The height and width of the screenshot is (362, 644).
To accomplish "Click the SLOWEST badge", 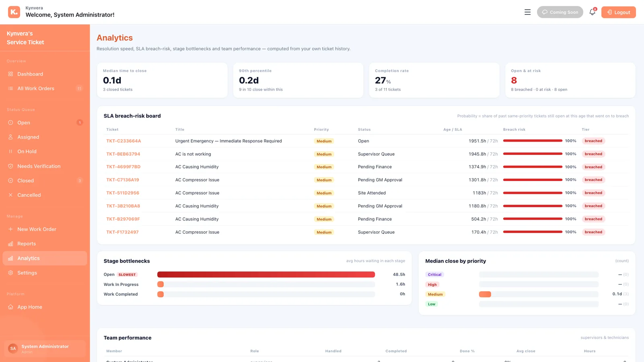I will [127, 275].
